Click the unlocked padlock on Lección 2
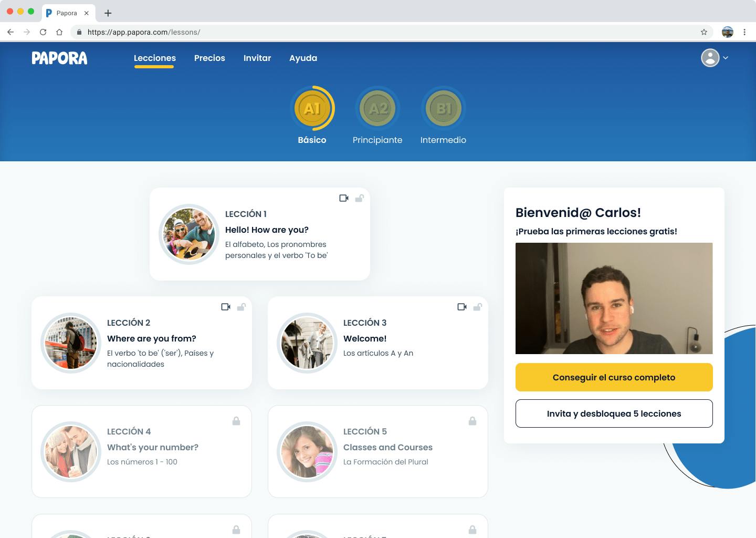The height and width of the screenshot is (538, 756). click(241, 307)
